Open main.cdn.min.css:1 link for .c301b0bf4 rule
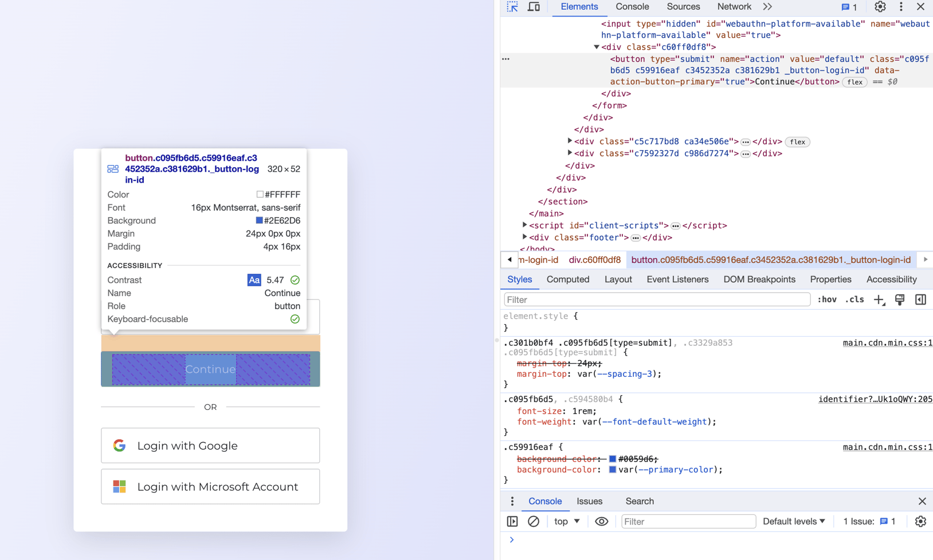933x560 pixels. tap(887, 342)
